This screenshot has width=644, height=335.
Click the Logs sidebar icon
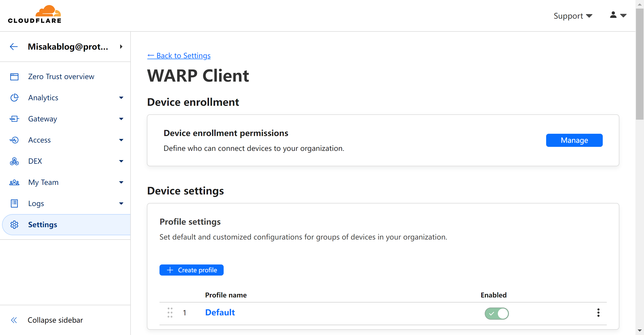[14, 203]
